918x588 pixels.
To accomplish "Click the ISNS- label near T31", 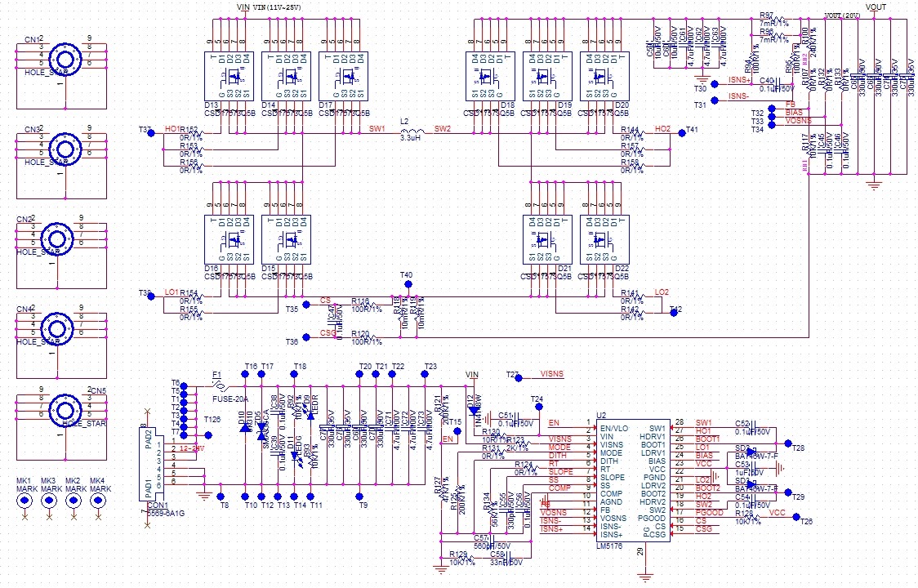I will click(739, 96).
